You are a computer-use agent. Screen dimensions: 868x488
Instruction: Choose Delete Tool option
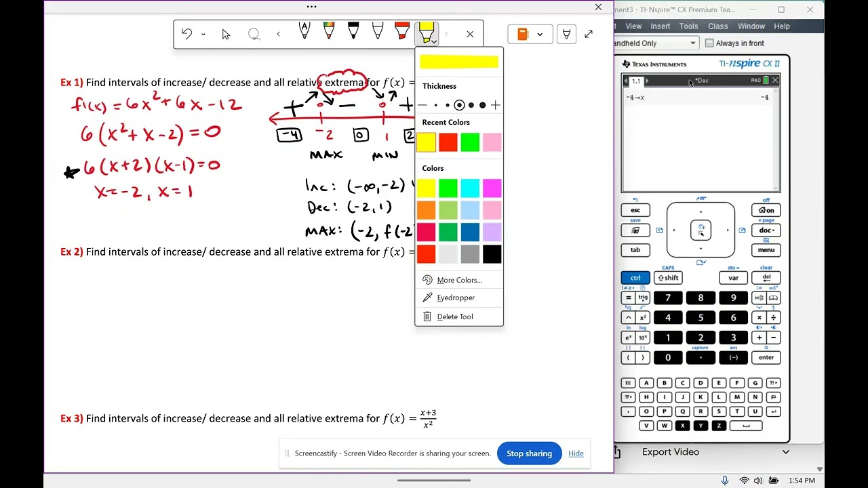pyautogui.click(x=459, y=317)
